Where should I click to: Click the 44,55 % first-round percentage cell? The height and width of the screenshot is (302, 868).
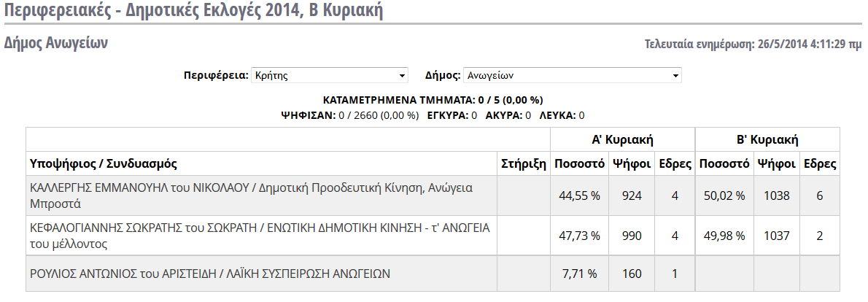[578, 195]
